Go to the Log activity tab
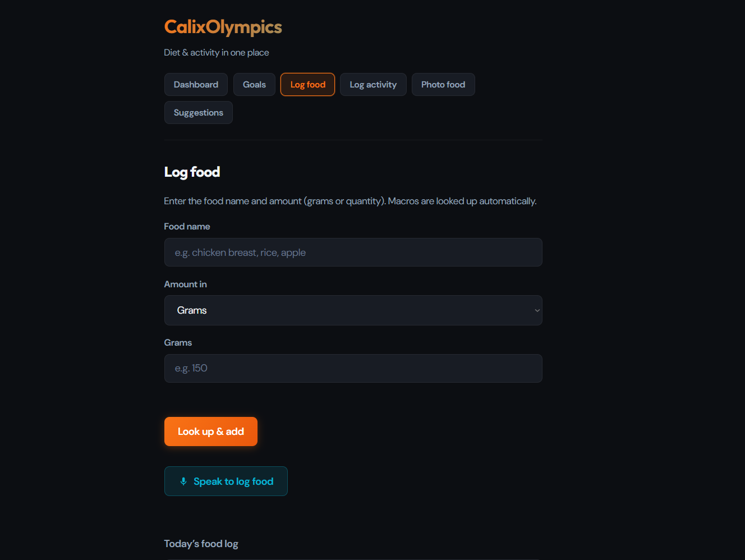Viewport: 745px width, 560px height. (373, 85)
